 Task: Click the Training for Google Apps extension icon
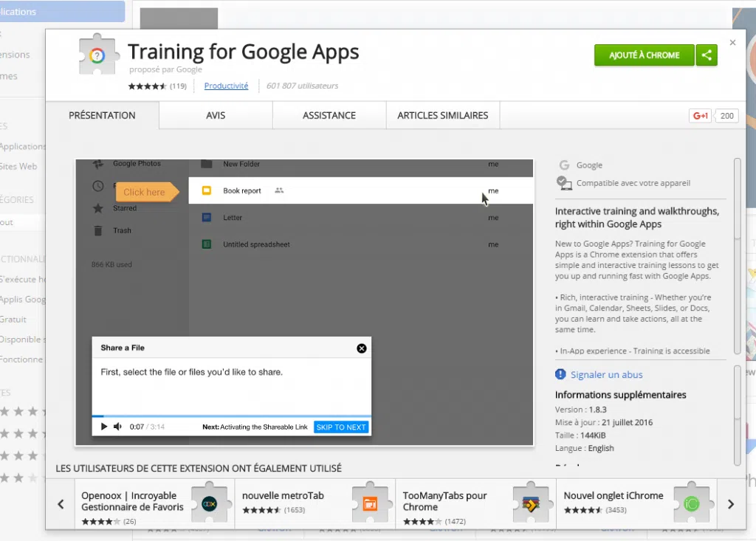click(x=98, y=55)
